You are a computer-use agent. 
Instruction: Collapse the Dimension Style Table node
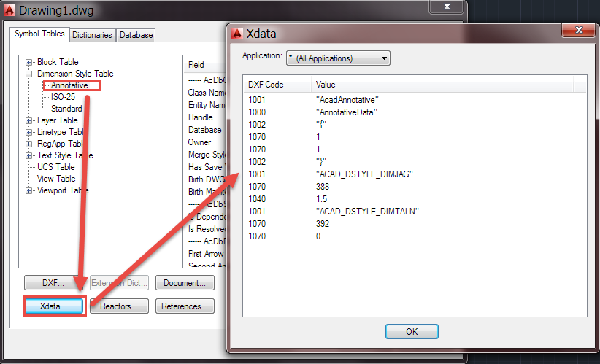(x=28, y=74)
